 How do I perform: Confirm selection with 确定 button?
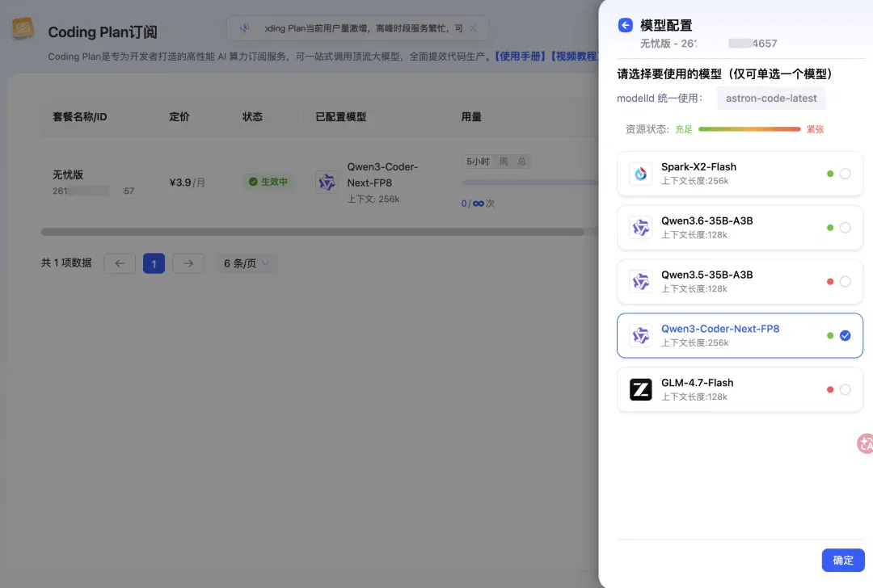tap(843, 561)
